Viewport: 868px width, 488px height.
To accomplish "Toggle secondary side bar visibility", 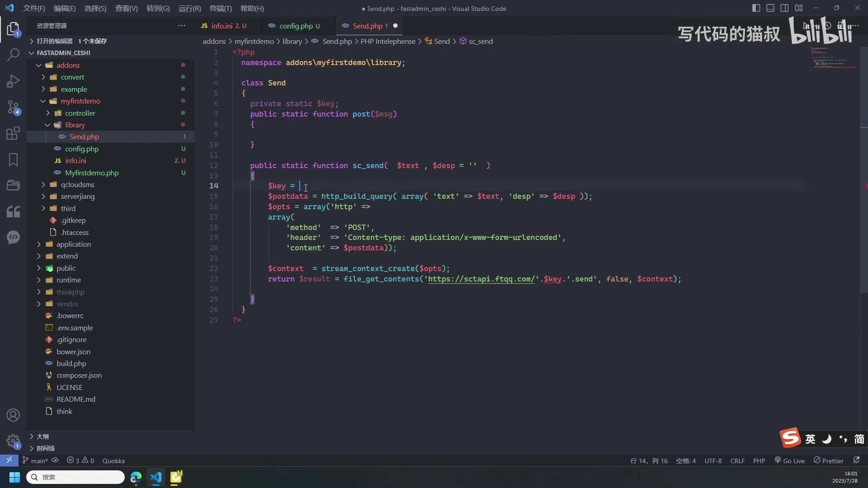I will (x=784, y=8).
